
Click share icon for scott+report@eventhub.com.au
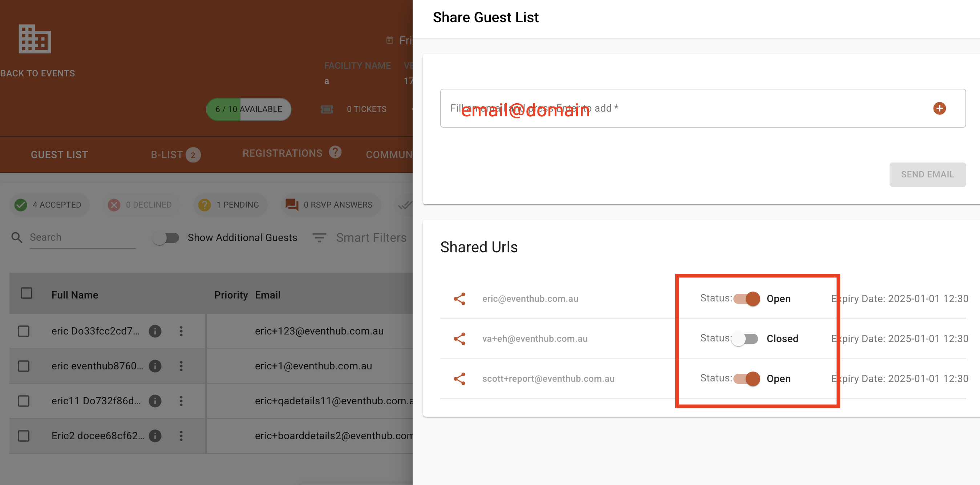(x=459, y=379)
